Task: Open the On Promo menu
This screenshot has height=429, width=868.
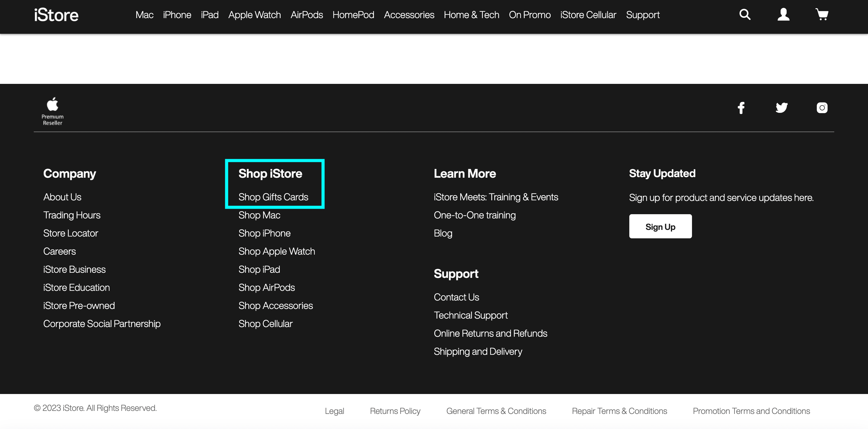Action: point(530,15)
